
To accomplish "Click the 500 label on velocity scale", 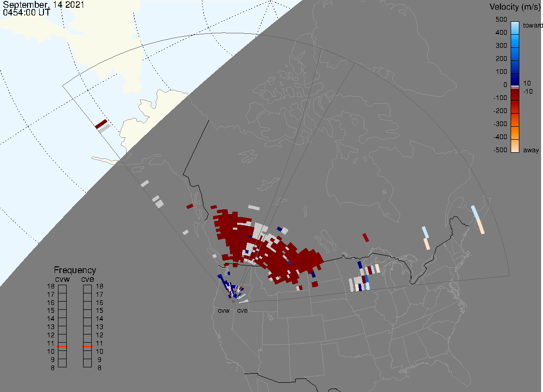I will [x=501, y=19].
